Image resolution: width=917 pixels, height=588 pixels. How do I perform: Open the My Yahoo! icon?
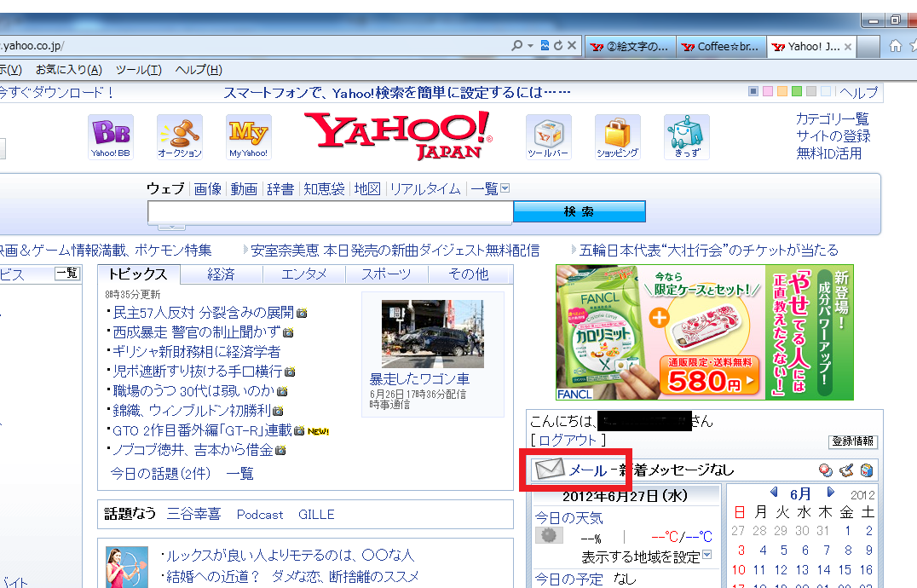[x=249, y=136]
